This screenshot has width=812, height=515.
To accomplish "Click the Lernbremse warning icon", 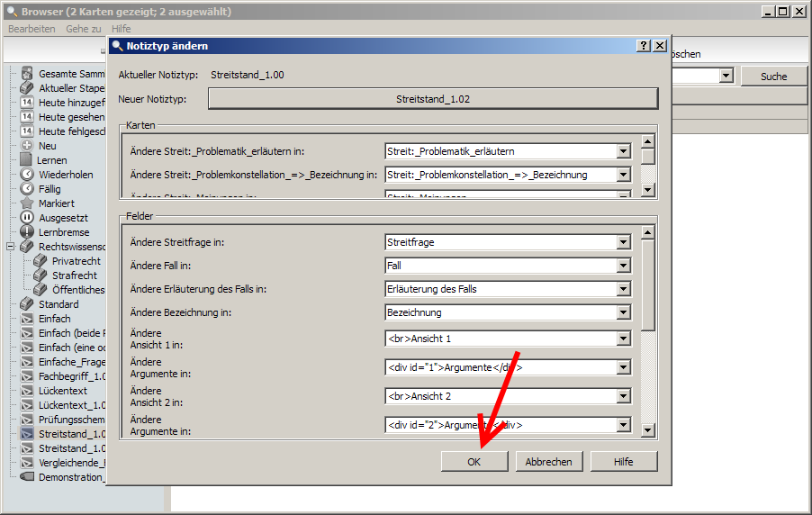I will click(27, 232).
